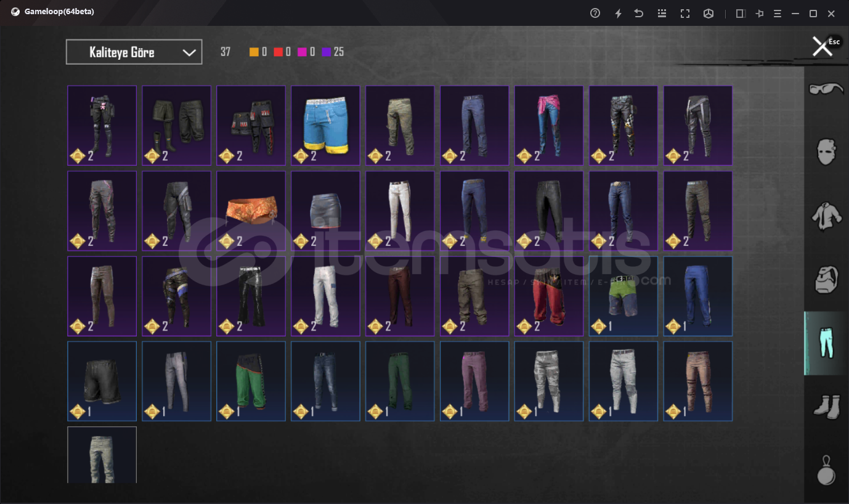Image resolution: width=849 pixels, height=504 pixels.
Task: Select the dark maroon pants
Action: pyautogui.click(x=400, y=296)
